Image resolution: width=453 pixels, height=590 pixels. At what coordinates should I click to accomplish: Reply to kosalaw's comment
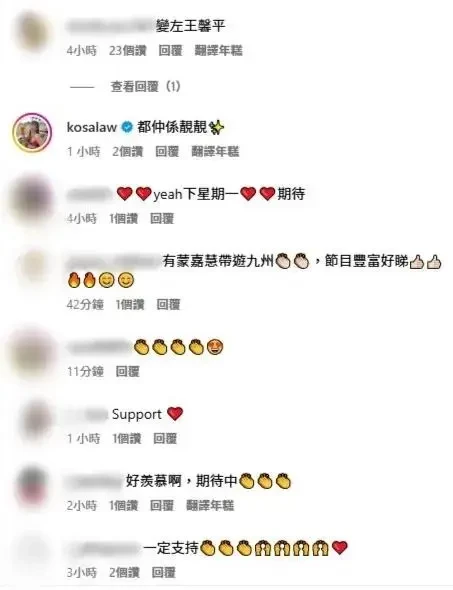pos(167,152)
